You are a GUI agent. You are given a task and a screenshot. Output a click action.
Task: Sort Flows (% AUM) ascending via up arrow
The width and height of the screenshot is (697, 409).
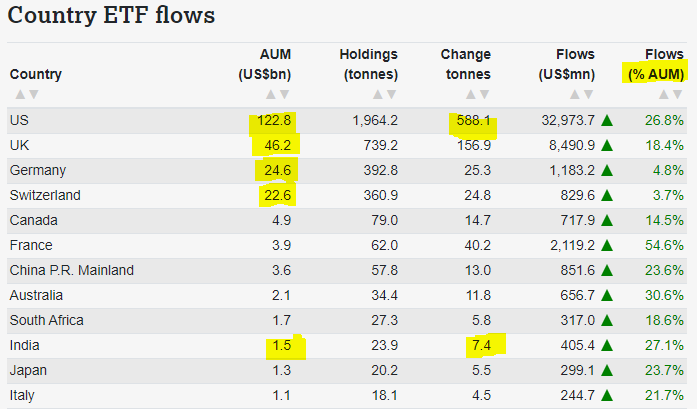665,95
